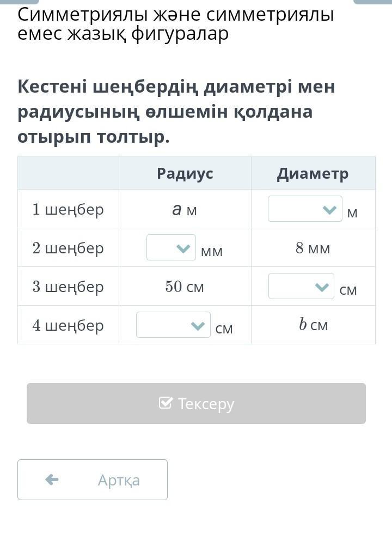Click the chevron arrow beside the 'м' unit

(329, 210)
